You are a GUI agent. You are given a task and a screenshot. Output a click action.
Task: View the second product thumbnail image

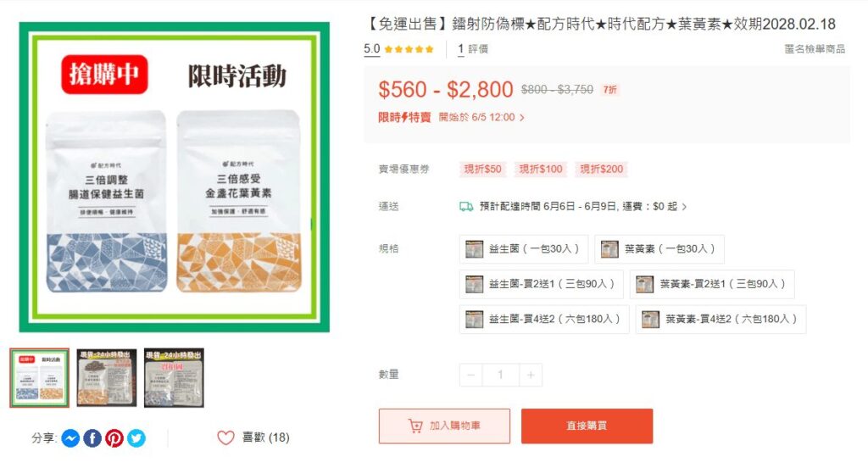click(x=106, y=378)
